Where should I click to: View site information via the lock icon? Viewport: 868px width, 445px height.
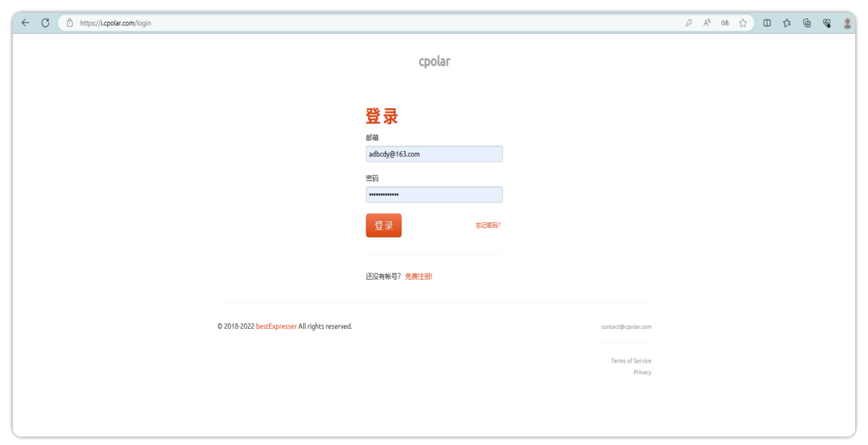70,23
